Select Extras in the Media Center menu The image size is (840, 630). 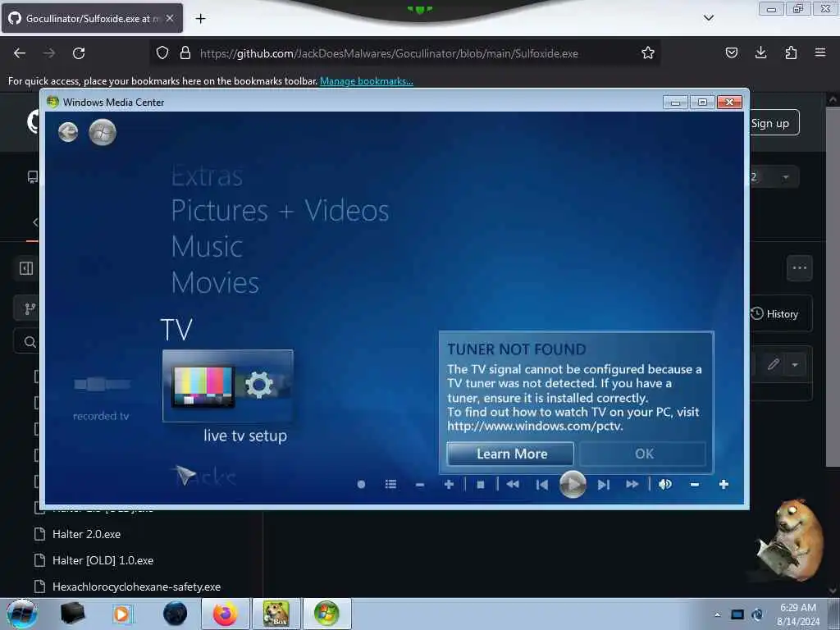tap(207, 176)
